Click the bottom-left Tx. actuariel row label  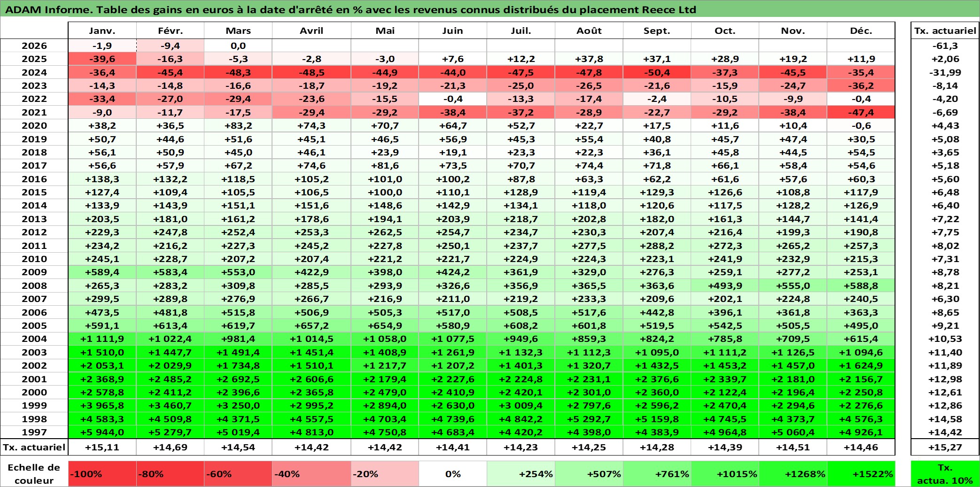point(34,447)
